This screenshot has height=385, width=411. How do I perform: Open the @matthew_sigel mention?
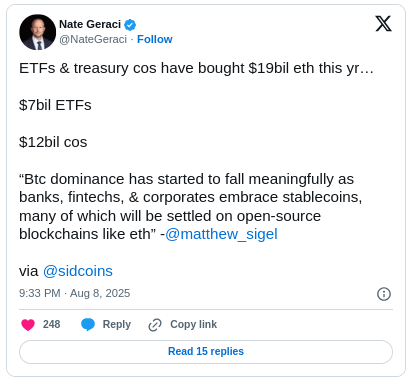click(x=221, y=234)
